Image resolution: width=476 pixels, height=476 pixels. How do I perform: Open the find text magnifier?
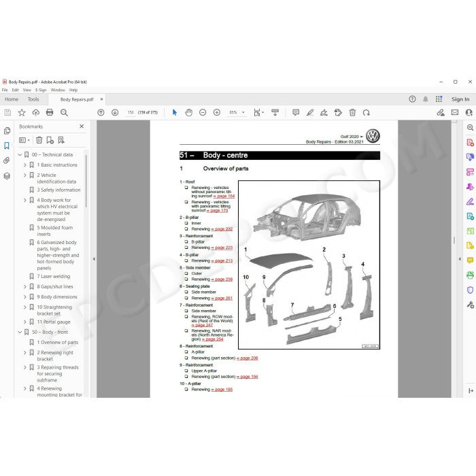pyautogui.click(x=64, y=113)
